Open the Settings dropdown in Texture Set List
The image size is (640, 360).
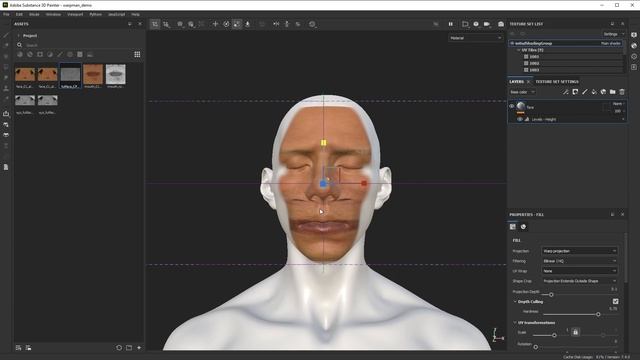[x=613, y=34]
